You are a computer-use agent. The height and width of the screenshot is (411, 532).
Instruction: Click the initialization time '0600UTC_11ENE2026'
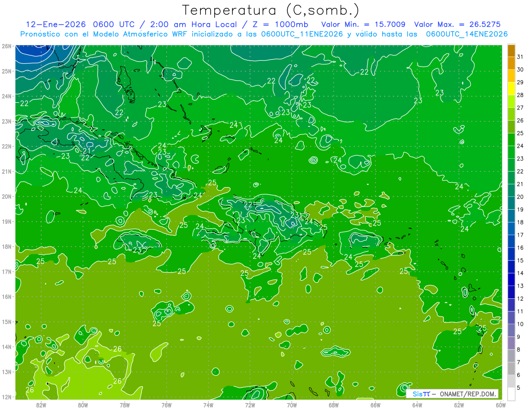pos(302,34)
